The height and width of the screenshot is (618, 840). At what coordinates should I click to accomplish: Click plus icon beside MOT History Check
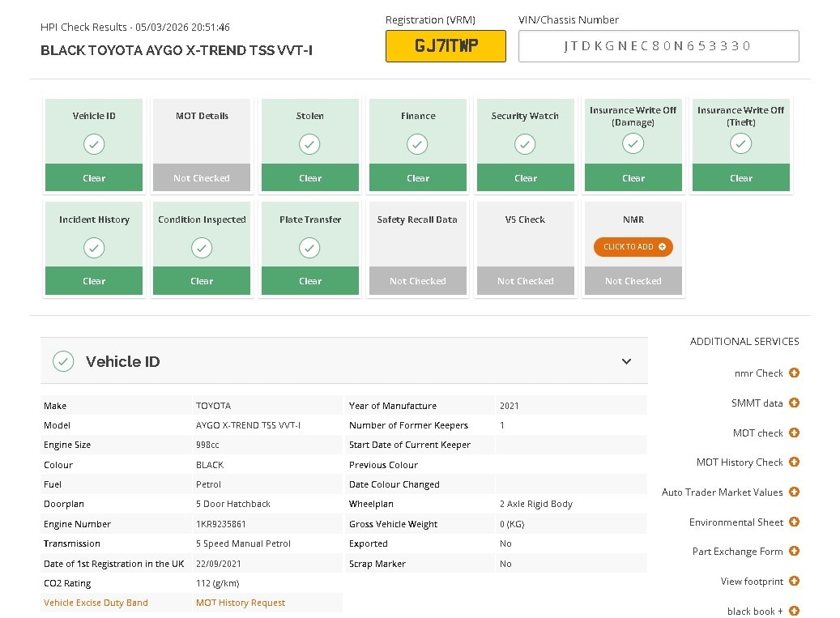[x=794, y=462]
